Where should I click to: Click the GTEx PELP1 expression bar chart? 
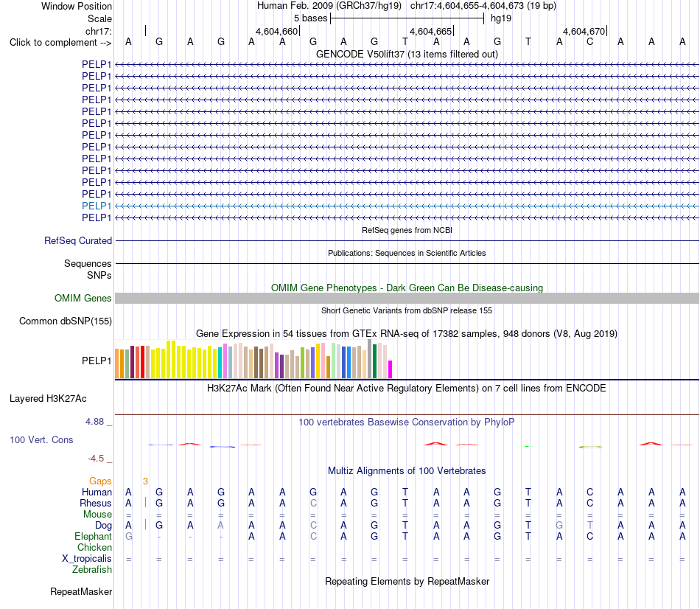point(253,359)
